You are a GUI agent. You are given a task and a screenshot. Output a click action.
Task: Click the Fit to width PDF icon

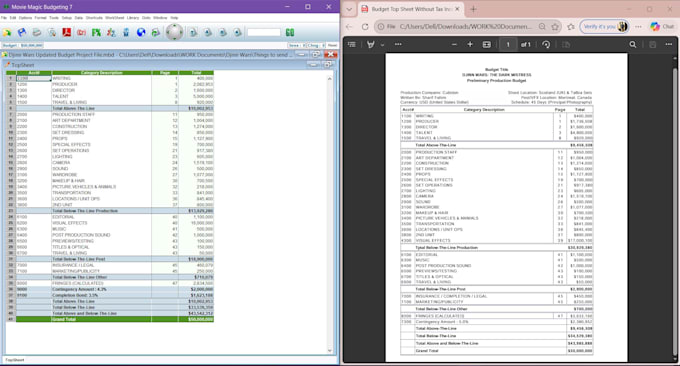coord(487,44)
